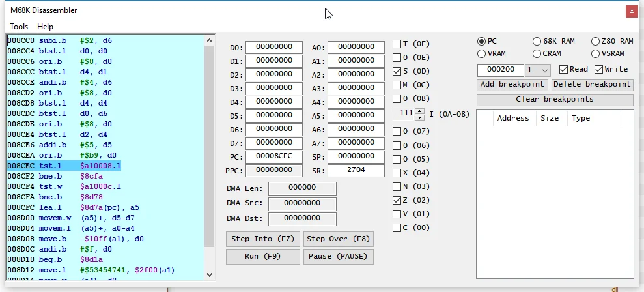
Task: Toggle the 0 (0B) flag checkbox
Action: click(397, 98)
